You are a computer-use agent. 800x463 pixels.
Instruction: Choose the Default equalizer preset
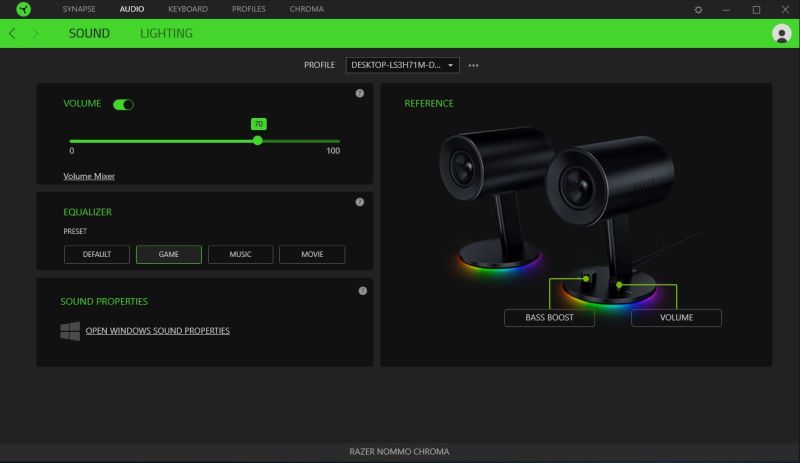pyautogui.click(x=96, y=254)
